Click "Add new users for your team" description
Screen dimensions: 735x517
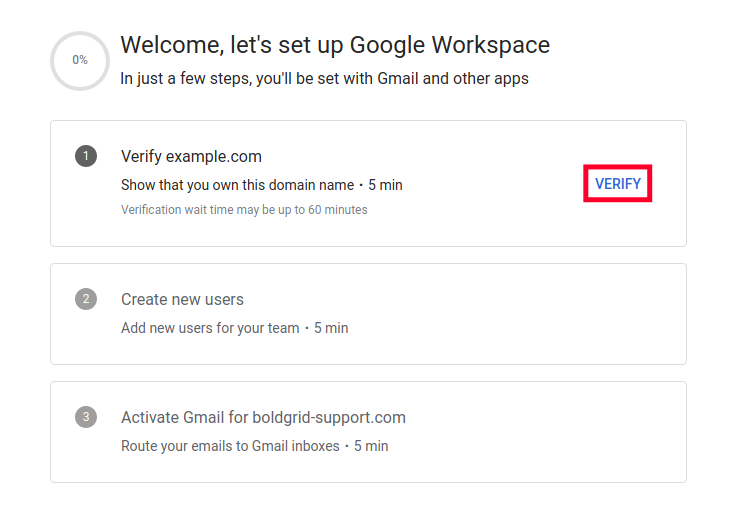pos(210,328)
